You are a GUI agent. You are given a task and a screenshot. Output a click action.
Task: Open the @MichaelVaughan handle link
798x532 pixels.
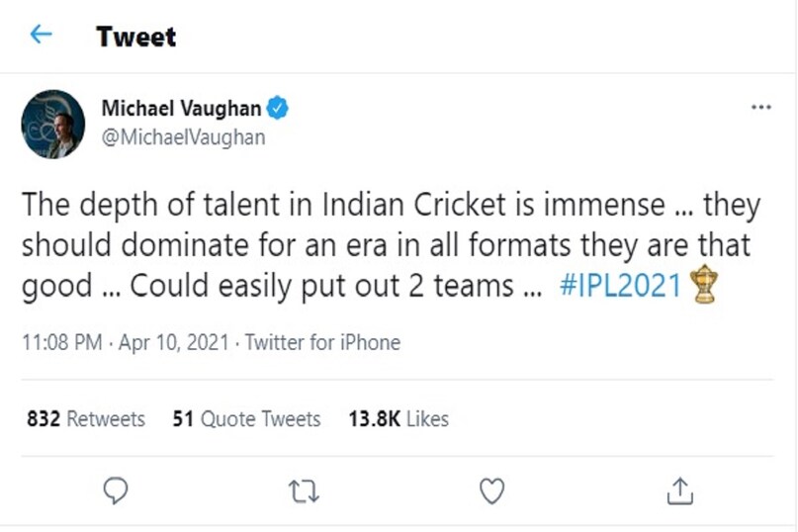tap(183, 137)
